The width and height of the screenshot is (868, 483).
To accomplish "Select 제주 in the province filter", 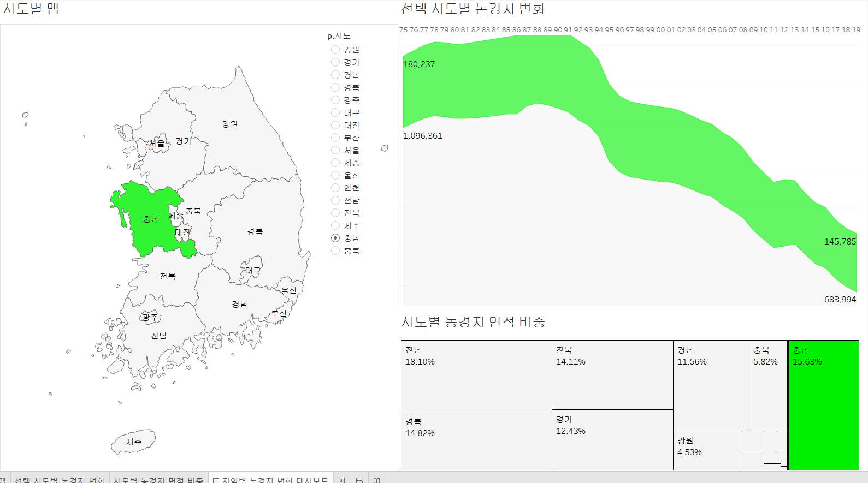I will (x=335, y=225).
